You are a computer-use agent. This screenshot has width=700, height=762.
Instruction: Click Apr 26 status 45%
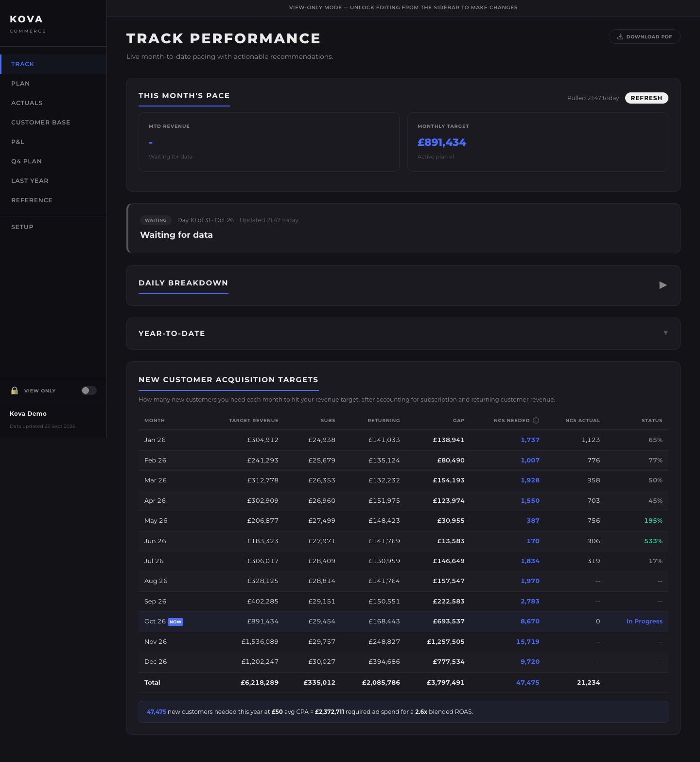(655, 501)
